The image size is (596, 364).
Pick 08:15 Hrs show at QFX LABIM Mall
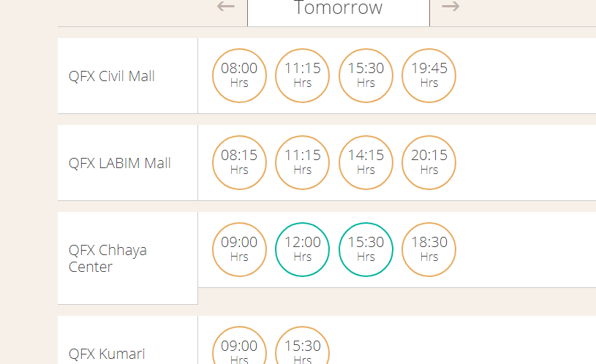click(239, 162)
